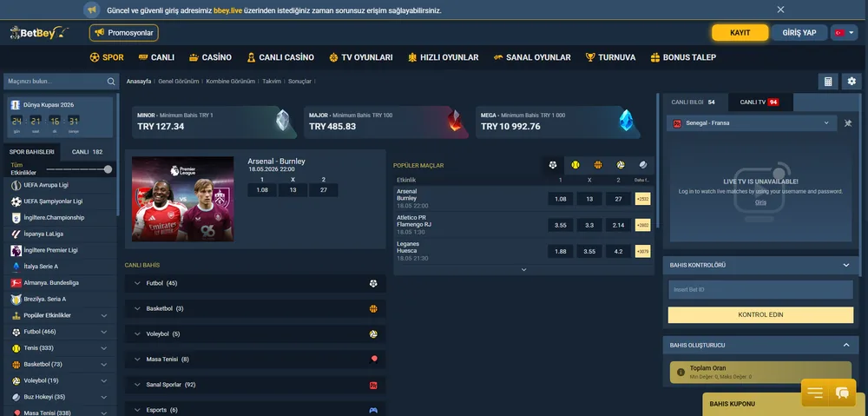Pin the live TV panel
This screenshot has height=416, width=868.
click(x=847, y=123)
